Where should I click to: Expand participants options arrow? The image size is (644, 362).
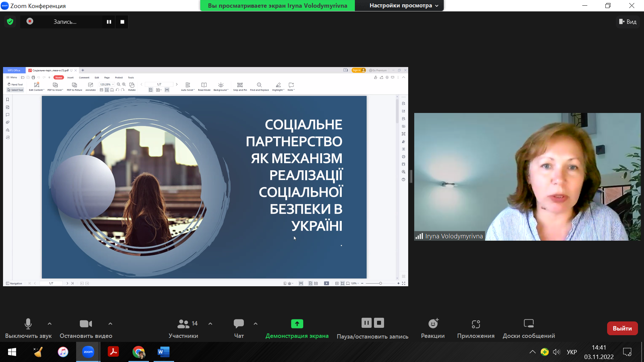pos(210,324)
